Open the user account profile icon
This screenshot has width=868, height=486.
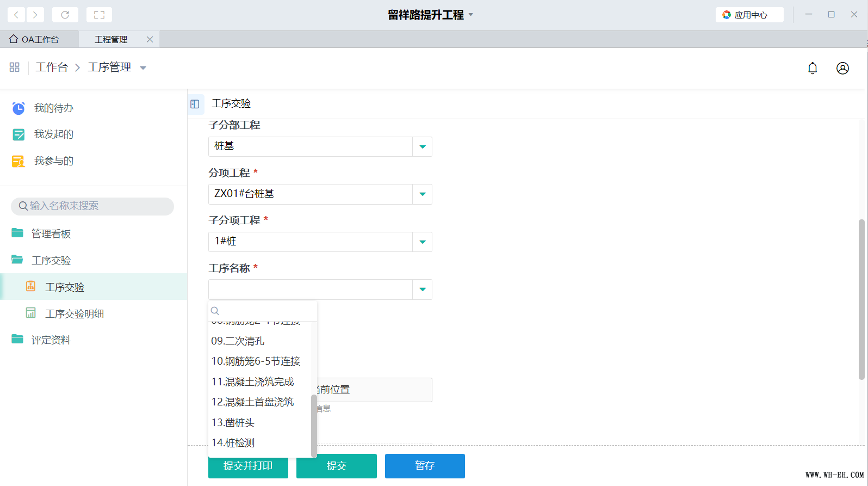[x=842, y=68]
